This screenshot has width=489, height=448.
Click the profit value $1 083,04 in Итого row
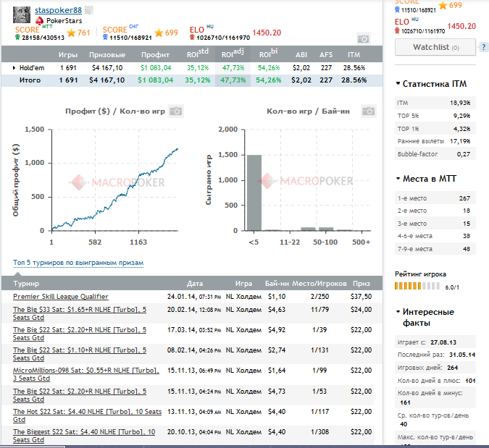click(155, 80)
